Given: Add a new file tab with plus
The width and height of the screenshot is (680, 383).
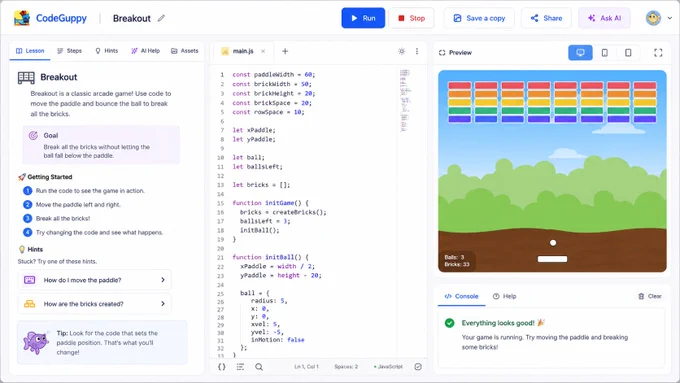Looking at the screenshot, I should (285, 51).
